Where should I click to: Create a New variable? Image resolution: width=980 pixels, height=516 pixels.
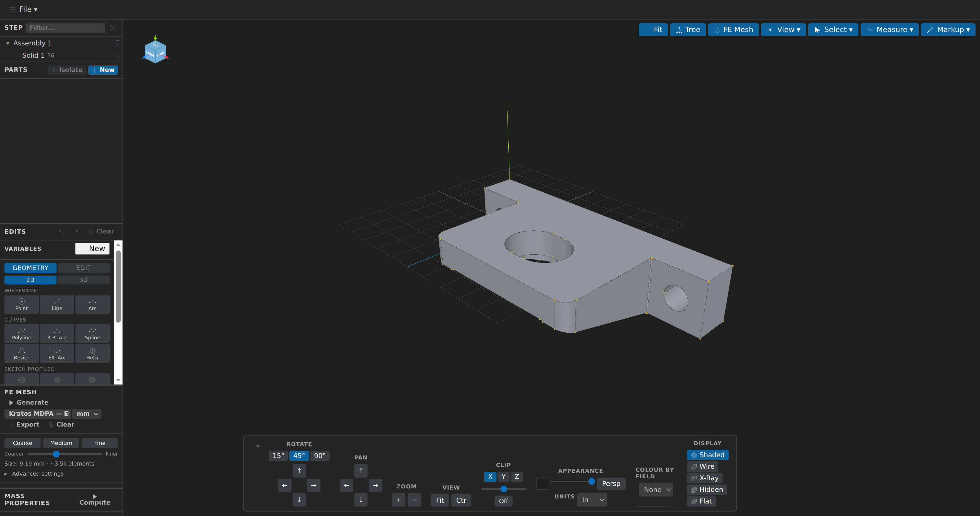tap(92, 249)
